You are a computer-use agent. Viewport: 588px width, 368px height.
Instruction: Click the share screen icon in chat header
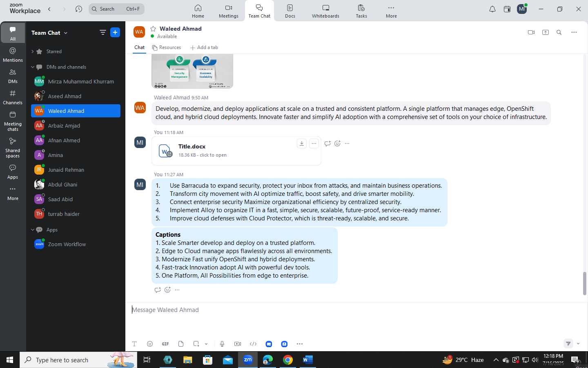(546, 32)
